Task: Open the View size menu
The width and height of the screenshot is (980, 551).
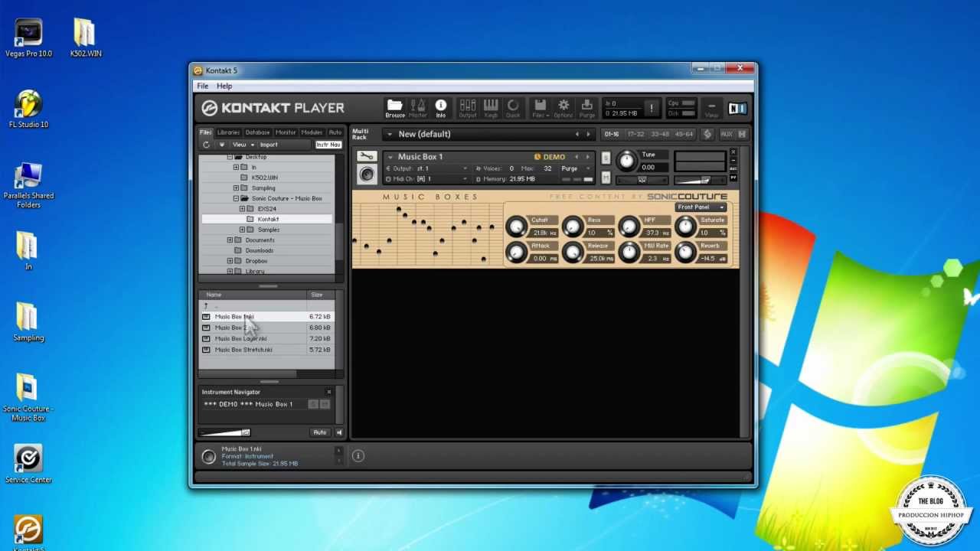Action: [711, 109]
